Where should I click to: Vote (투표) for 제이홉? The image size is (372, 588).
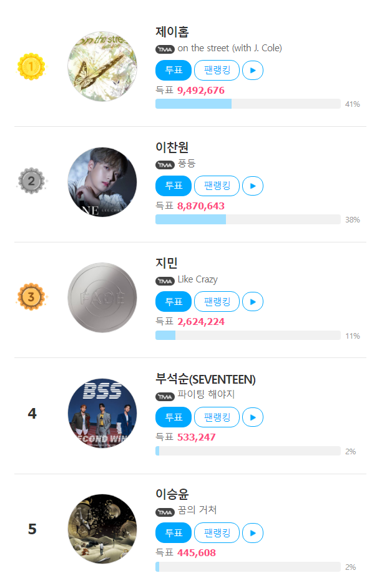pos(174,70)
